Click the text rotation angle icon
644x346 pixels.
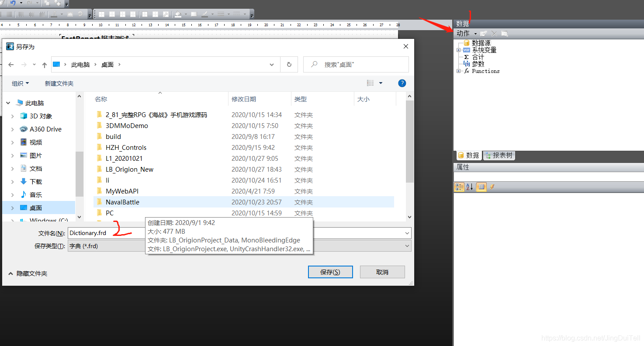coord(80,14)
